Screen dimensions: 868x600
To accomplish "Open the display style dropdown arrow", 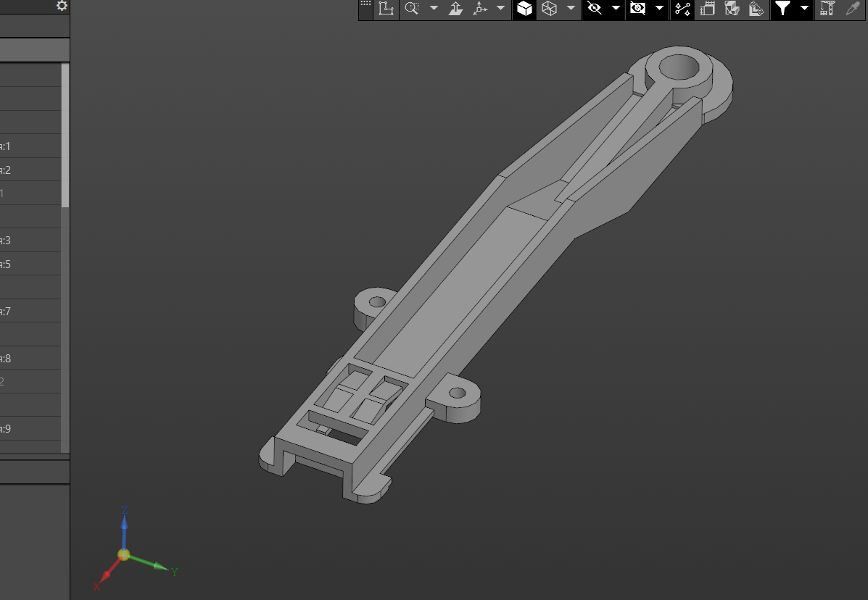I will pyautogui.click(x=571, y=8).
